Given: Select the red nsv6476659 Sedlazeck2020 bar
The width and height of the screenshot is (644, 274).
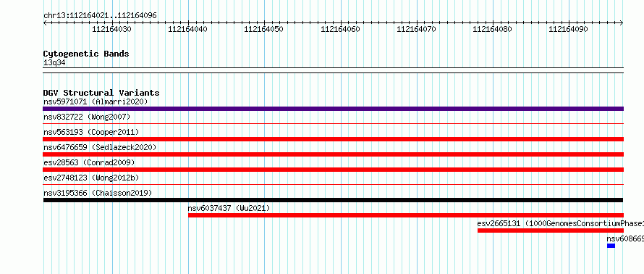Looking at the screenshot, I should coord(333,154).
